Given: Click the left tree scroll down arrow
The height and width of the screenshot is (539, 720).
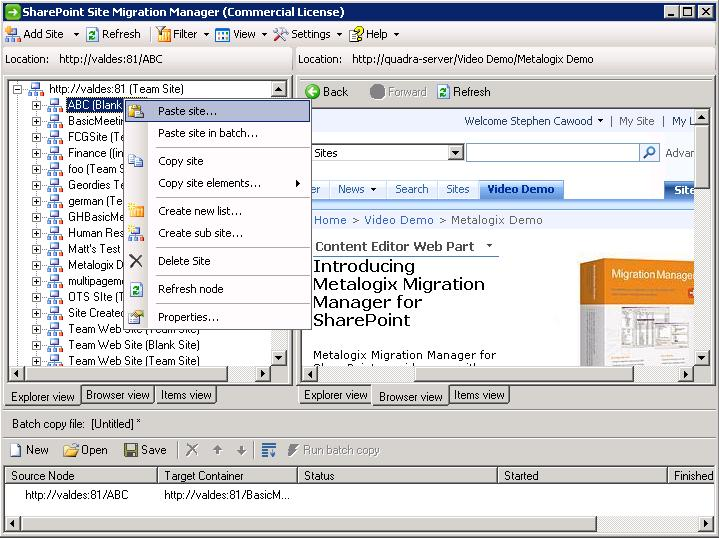Looking at the screenshot, I should pos(278,357).
